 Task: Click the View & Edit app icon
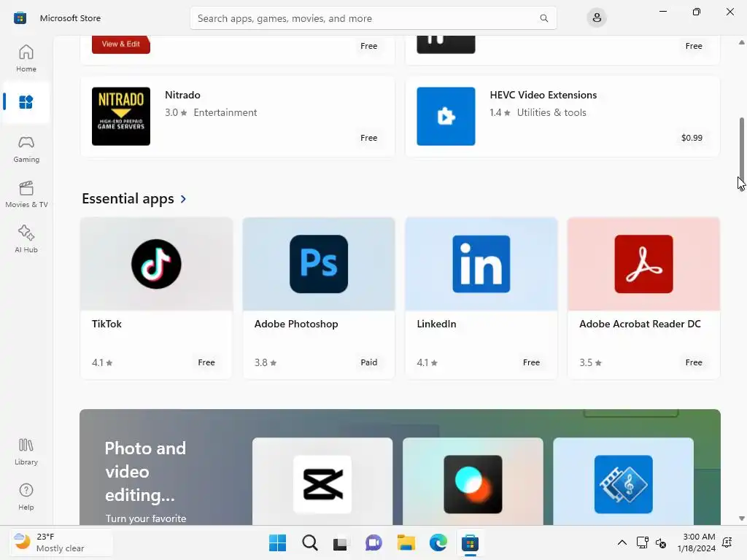click(x=121, y=44)
